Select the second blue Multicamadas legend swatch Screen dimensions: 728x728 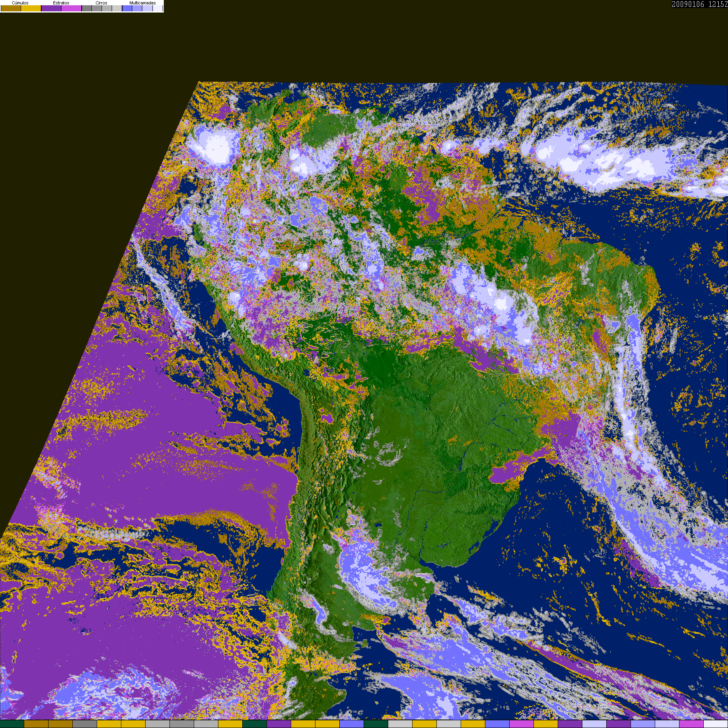point(137,8)
